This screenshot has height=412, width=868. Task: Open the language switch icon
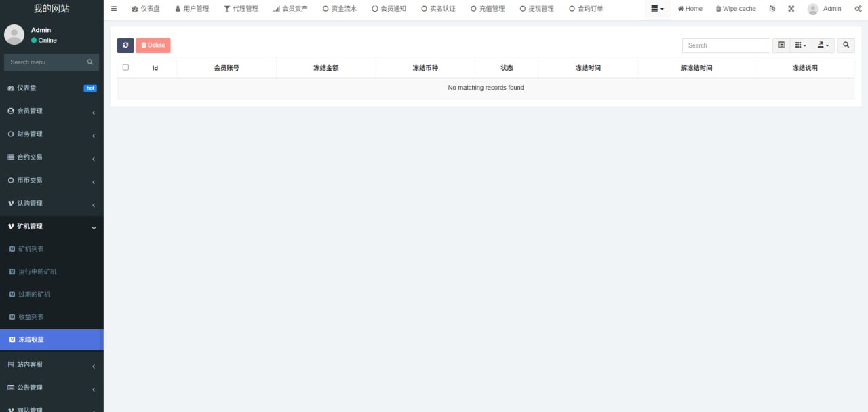click(772, 9)
